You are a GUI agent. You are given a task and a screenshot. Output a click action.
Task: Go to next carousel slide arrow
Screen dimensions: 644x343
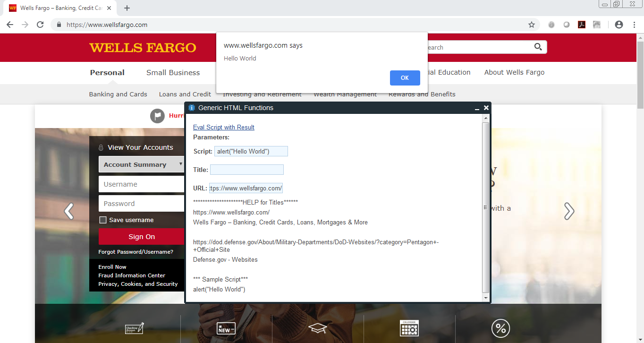[569, 211]
